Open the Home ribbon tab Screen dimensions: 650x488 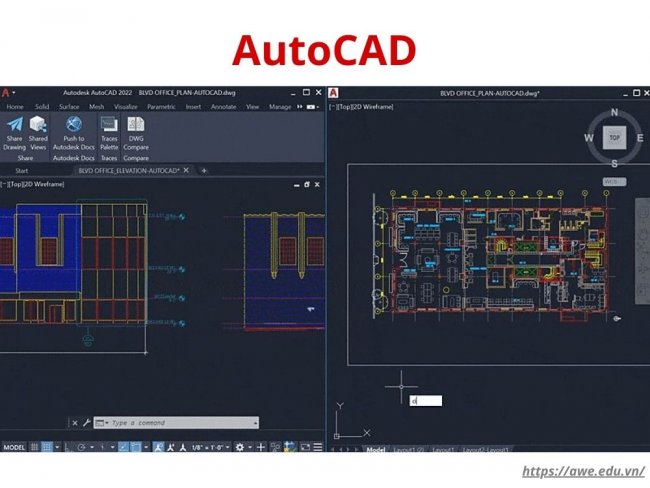point(15,107)
